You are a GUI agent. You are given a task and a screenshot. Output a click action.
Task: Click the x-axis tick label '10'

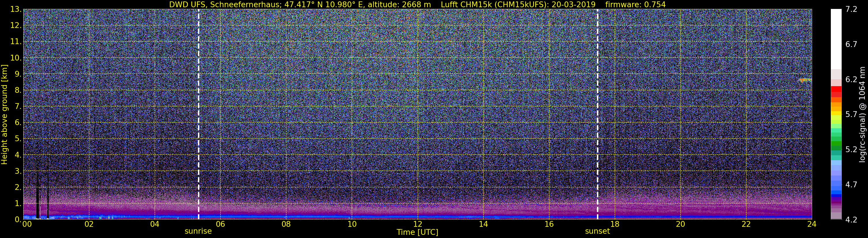coord(351,224)
